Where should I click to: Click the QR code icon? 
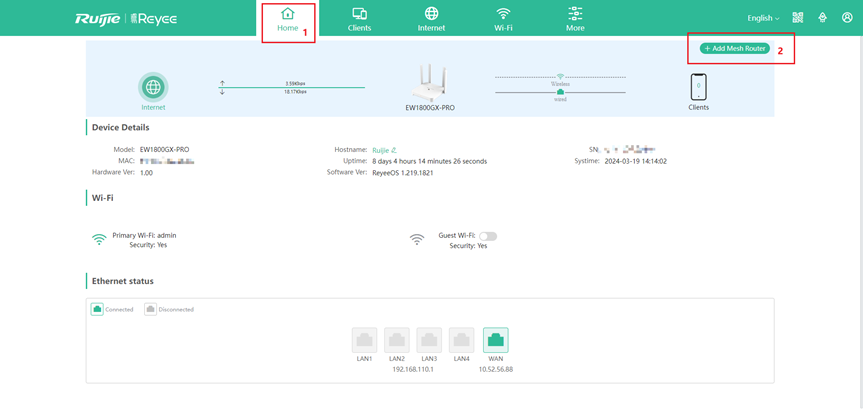[x=798, y=18]
